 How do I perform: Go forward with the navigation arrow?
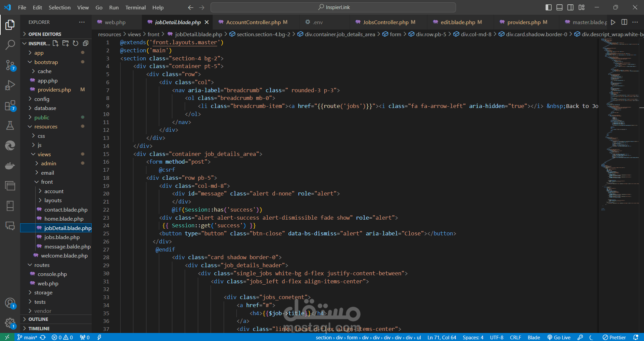pos(201,7)
